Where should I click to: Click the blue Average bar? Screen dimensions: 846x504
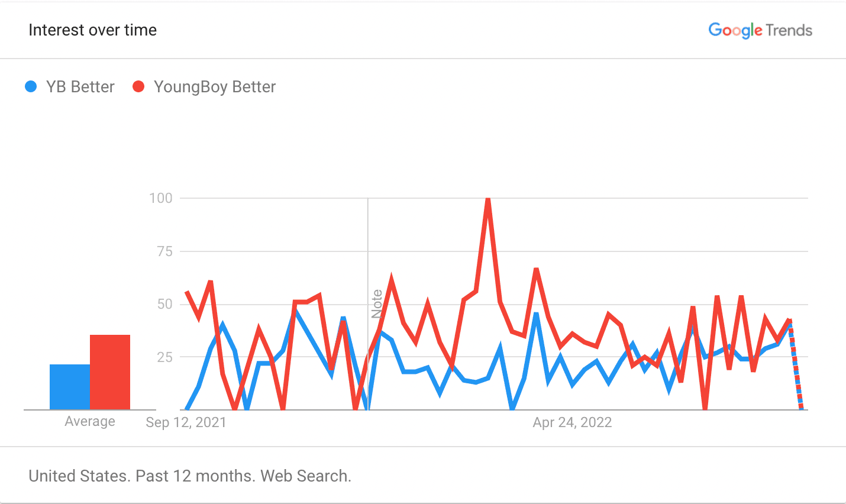[x=70, y=387]
